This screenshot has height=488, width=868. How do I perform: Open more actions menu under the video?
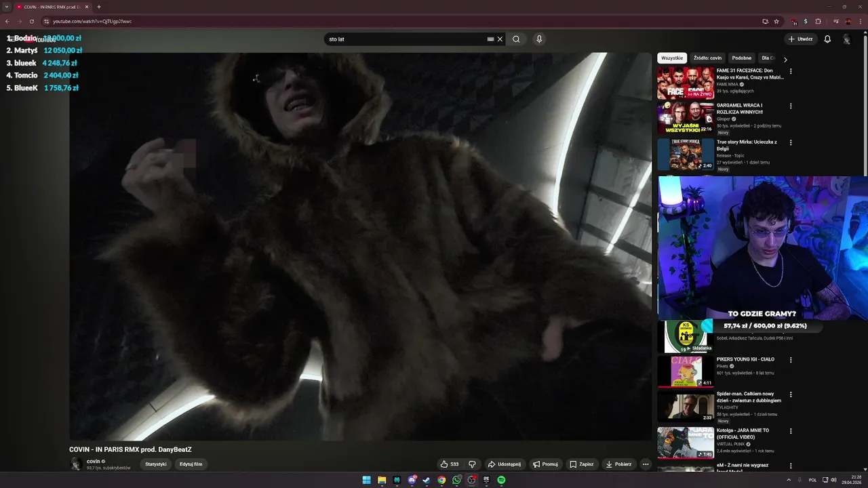pos(646,464)
